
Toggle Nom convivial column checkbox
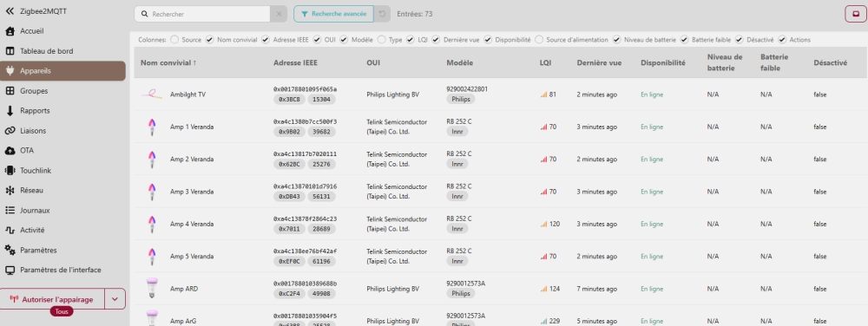coord(209,40)
